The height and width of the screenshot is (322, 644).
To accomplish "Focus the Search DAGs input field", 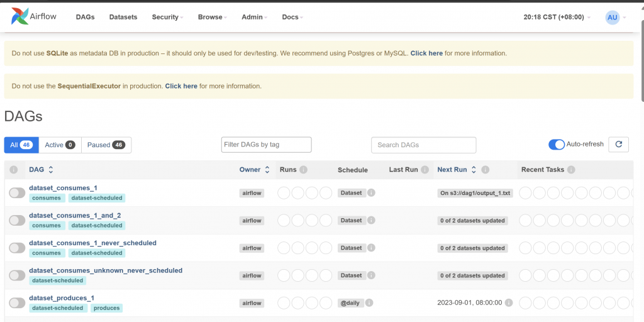I will click(423, 145).
